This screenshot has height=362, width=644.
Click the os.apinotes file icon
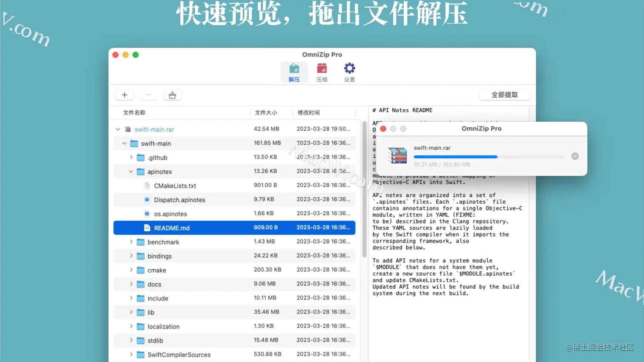[147, 214]
